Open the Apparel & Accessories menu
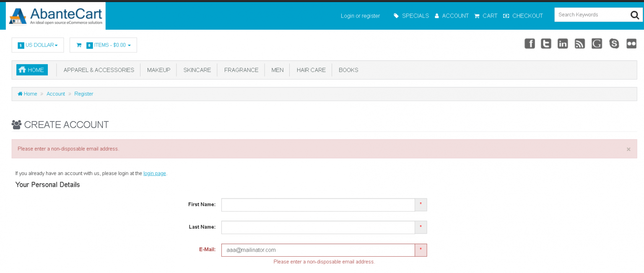Screen dimensions: 644x273 (x=99, y=70)
